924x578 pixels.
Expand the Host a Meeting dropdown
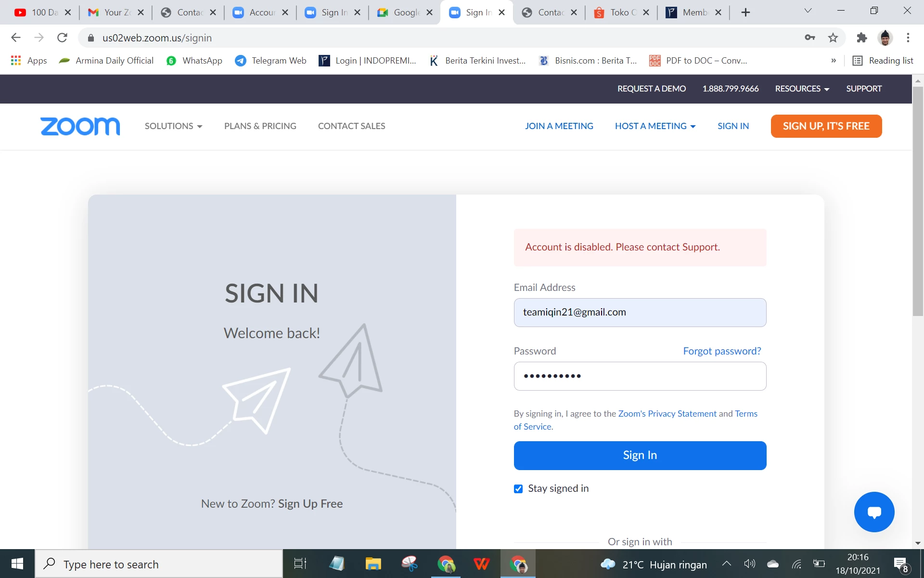coord(655,126)
